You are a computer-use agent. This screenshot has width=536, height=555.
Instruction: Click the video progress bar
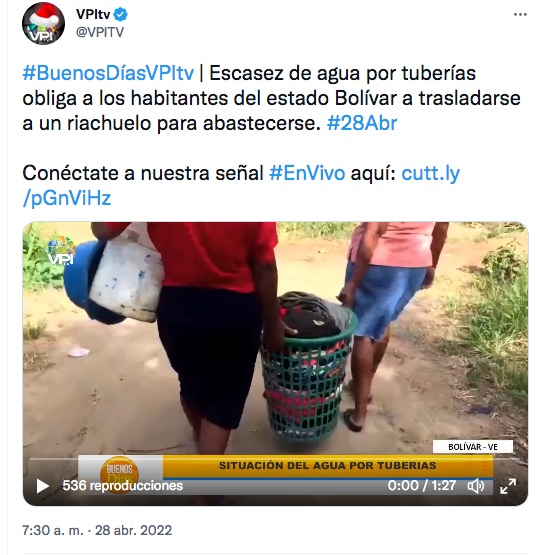point(275,459)
